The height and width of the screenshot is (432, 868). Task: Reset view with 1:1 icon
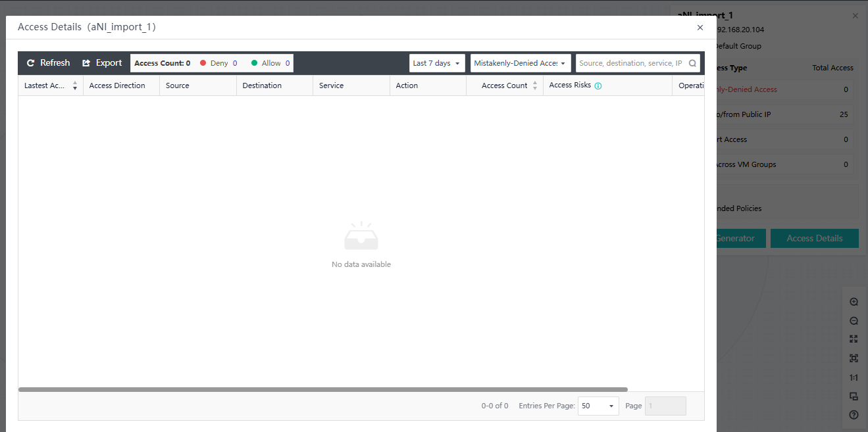point(854,377)
